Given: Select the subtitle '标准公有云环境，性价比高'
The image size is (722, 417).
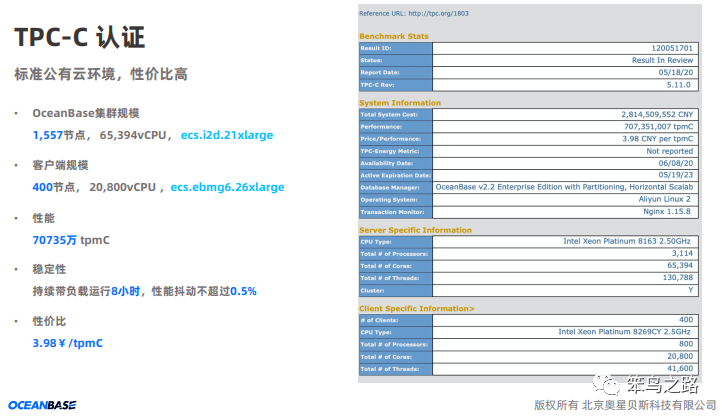Looking at the screenshot, I should point(101,74).
